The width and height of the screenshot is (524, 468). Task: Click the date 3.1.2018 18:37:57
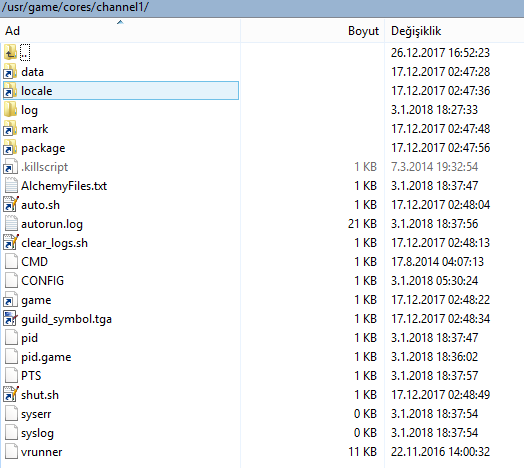click(x=434, y=376)
